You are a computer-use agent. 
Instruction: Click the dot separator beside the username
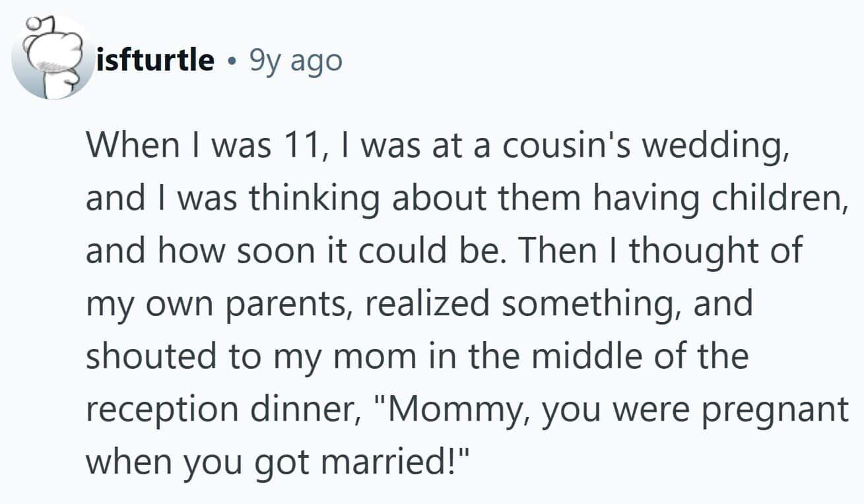coord(232,61)
